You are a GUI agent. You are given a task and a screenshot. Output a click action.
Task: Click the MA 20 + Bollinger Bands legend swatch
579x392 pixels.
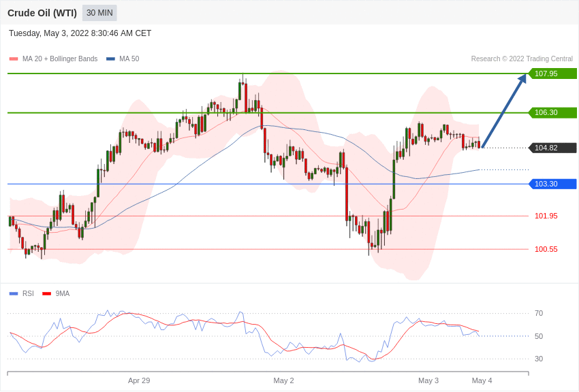coord(14,59)
